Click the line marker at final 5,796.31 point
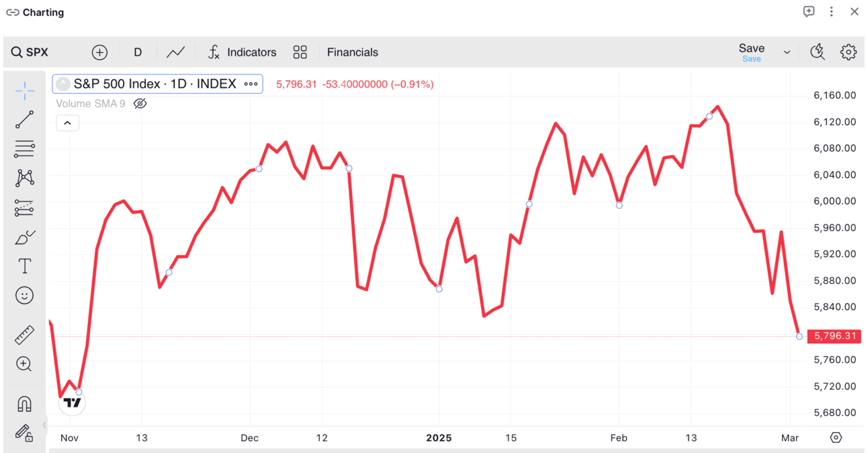 click(799, 336)
